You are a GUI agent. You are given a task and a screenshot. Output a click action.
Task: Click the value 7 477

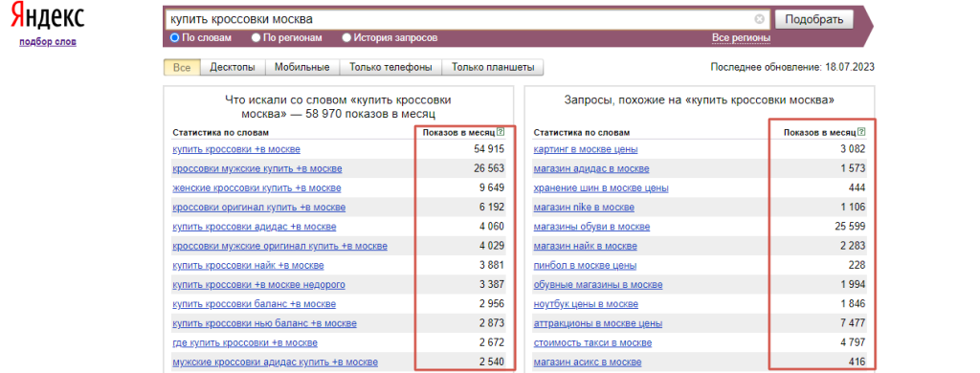tap(853, 323)
